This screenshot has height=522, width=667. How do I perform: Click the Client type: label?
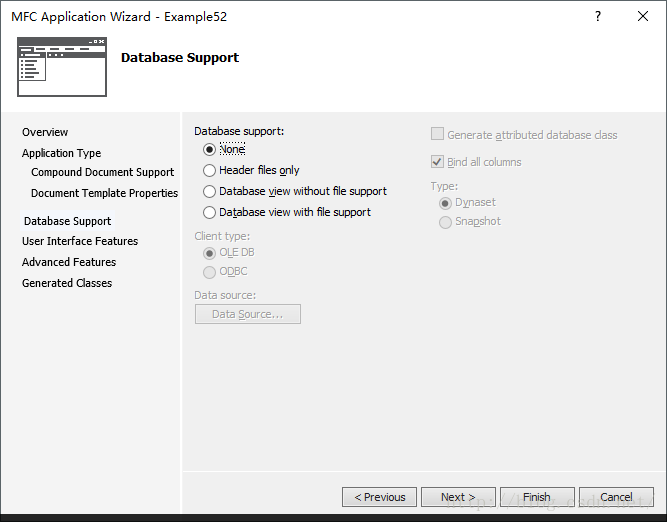click(222, 236)
